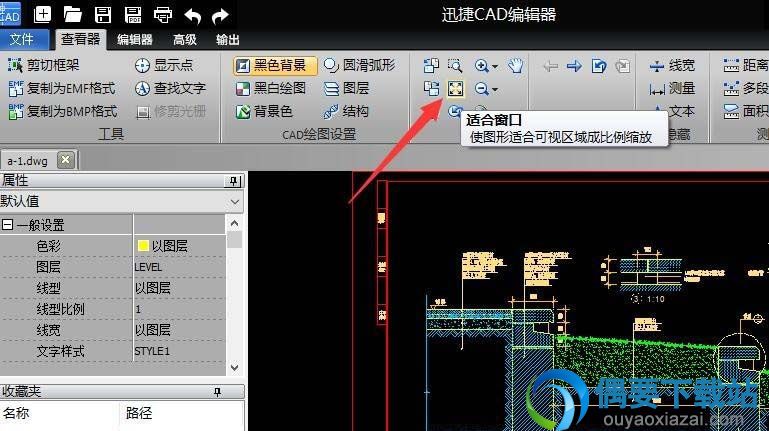Screen dimensions: 769x431
Task: Click the 线型比例 value 1 field
Action: (179, 309)
